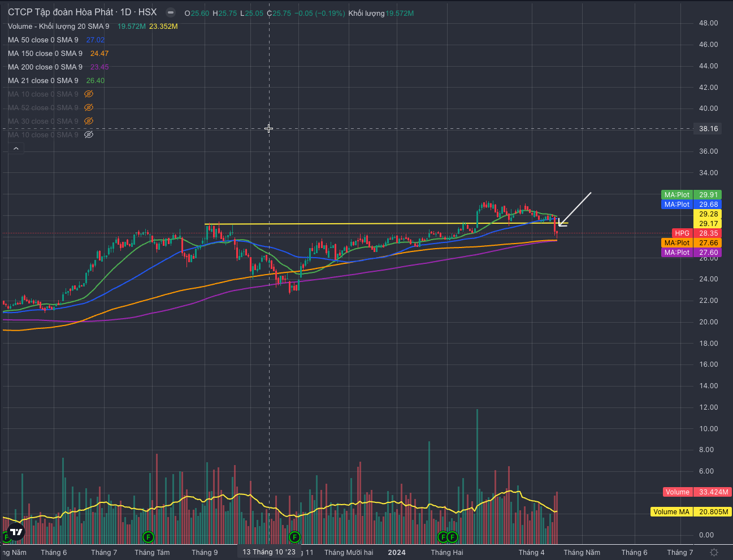Viewport: 733px width, 560px height.
Task: Click the Khối lượng label in the header
Action: [366, 13]
